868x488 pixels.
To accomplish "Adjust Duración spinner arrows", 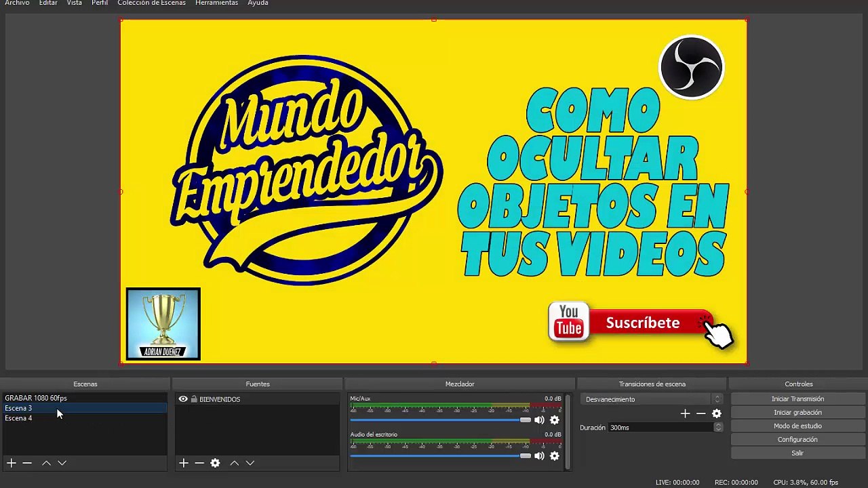I will tap(718, 428).
